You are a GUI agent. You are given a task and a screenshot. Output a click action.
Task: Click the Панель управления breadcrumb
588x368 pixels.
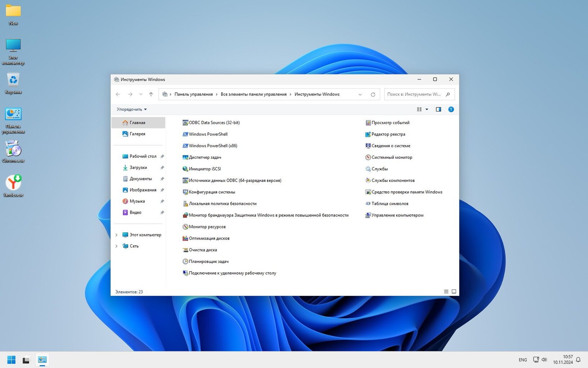(193, 94)
